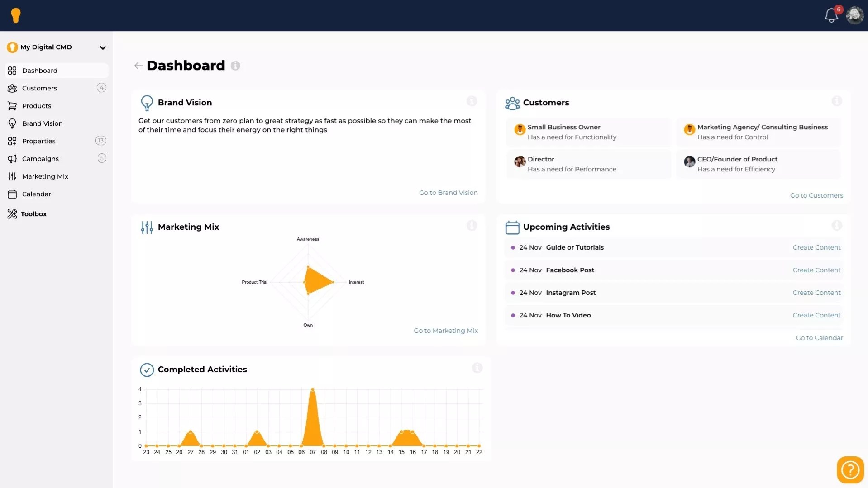Screen dimensions: 868x488
Task: Open the Toolbox section
Action: 33,214
